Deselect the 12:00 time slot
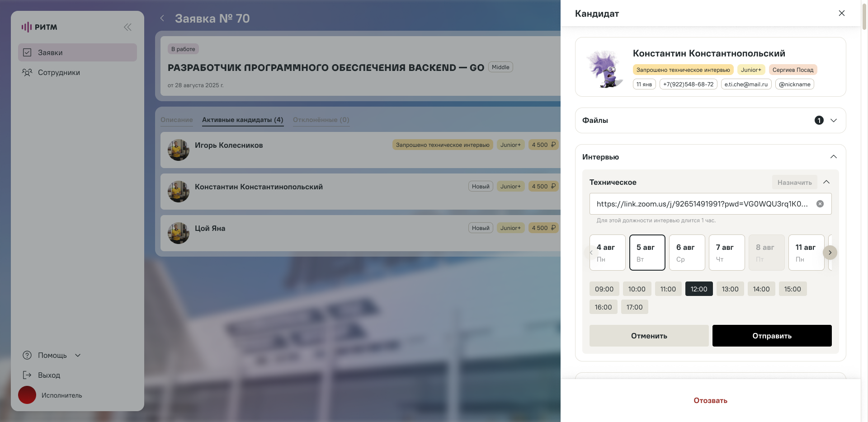 [x=699, y=289]
